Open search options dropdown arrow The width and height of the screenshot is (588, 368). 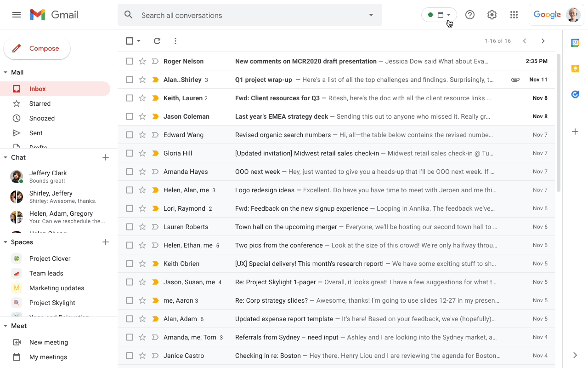click(x=371, y=15)
